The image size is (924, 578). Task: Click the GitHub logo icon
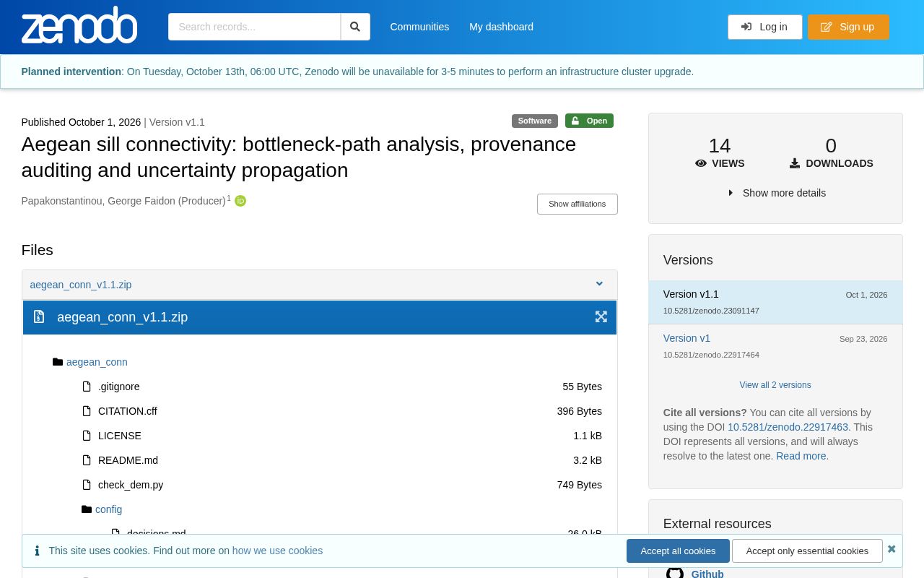674,574
